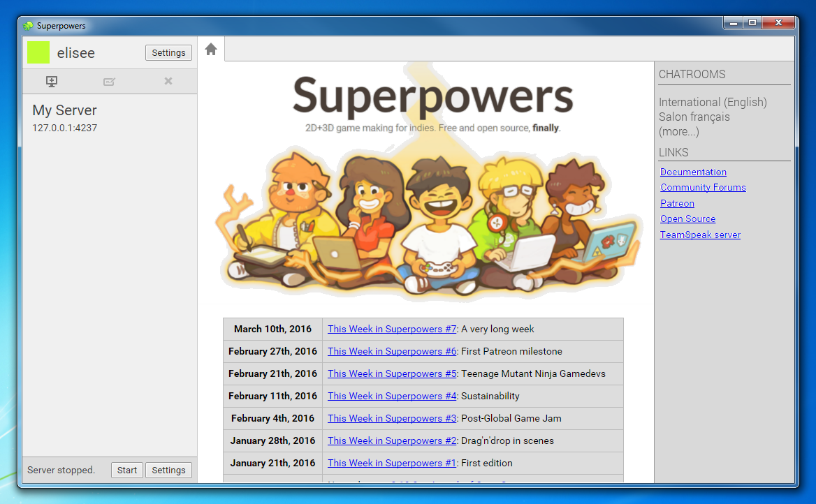This screenshot has width=816, height=504.
Task: Open This Week in Superpowers #5
Action: tap(392, 374)
